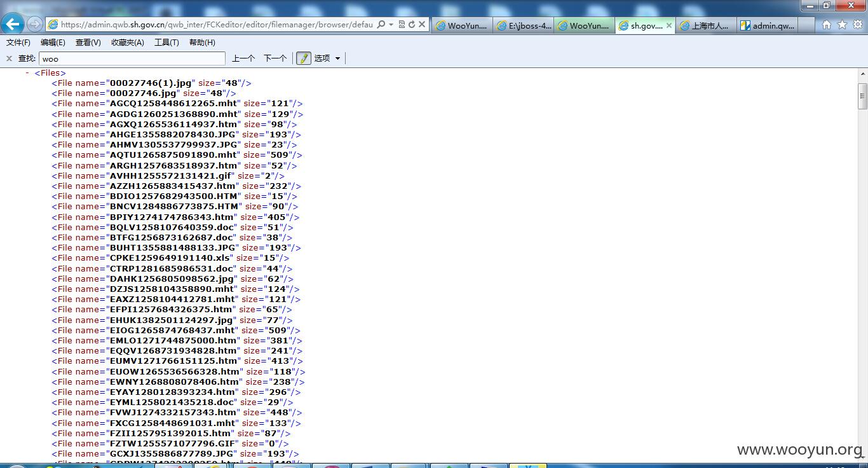Viewport: 868px width, 468px height.
Task: Expand the 选项 find options dropdown
Action: click(x=327, y=59)
